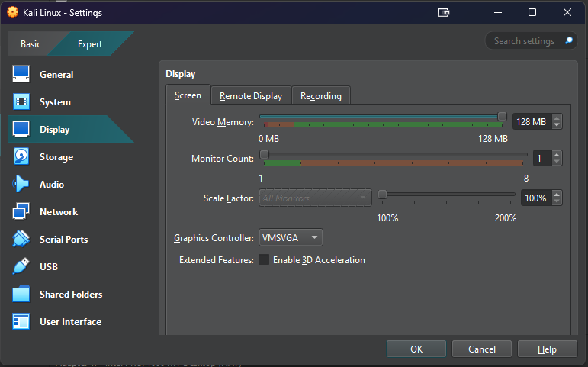Close the Kali Linux Settings window

pyautogui.click(x=567, y=13)
